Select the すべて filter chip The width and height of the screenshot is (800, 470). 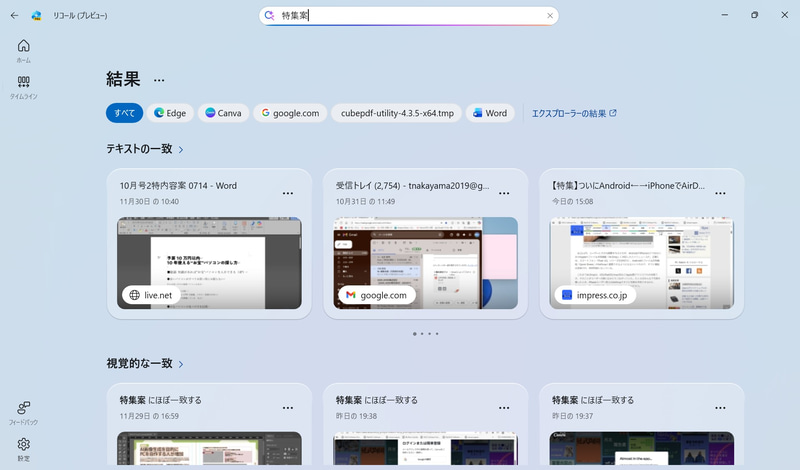124,113
